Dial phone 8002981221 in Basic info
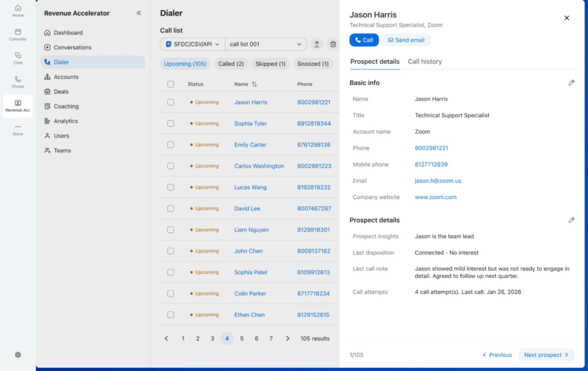 (x=431, y=148)
